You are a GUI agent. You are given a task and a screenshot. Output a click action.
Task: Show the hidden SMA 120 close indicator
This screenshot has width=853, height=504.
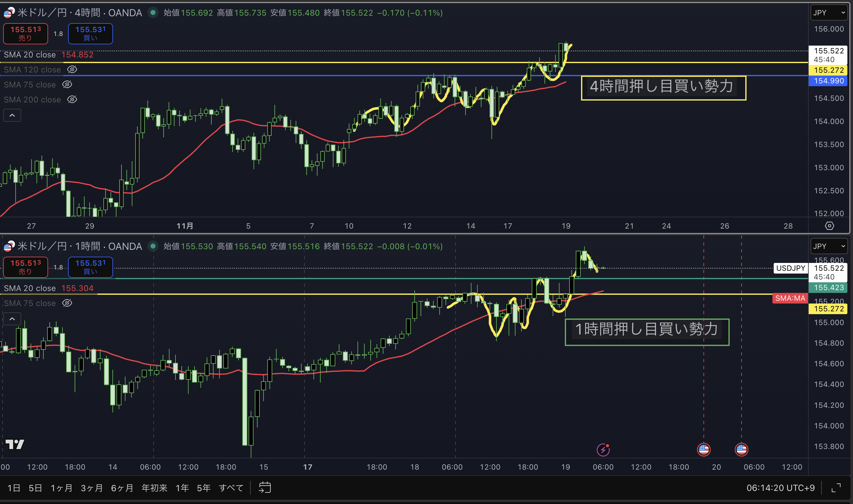pos(72,70)
